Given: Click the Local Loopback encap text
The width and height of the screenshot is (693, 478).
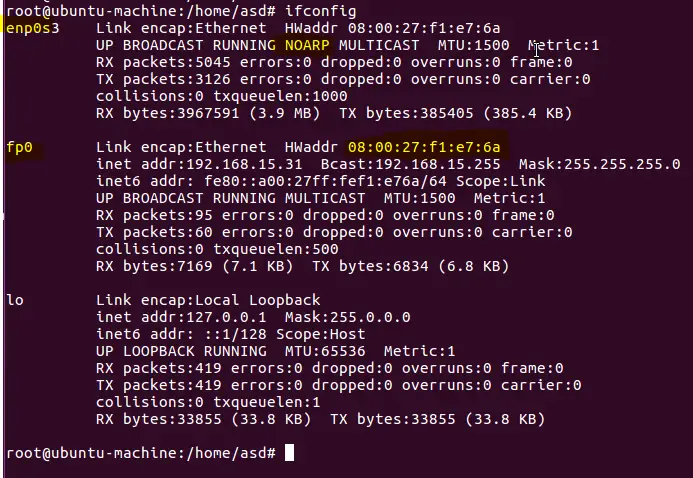Looking at the screenshot, I should pyautogui.click(x=258, y=300).
